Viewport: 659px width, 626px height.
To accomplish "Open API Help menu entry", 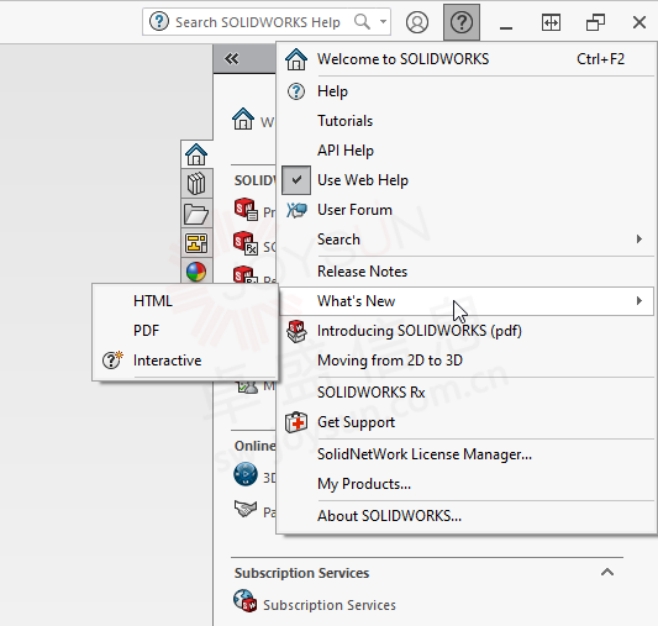I will (467, 151).
